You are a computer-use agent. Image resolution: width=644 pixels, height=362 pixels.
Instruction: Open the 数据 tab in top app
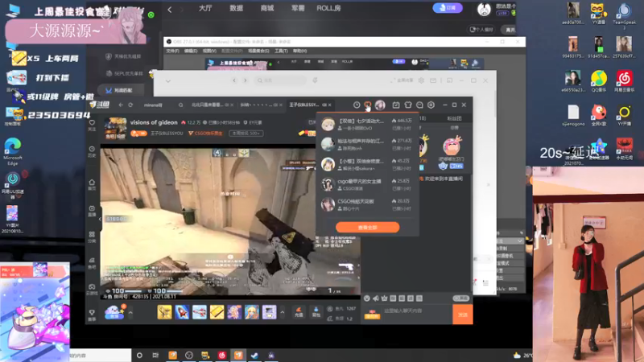[236, 8]
